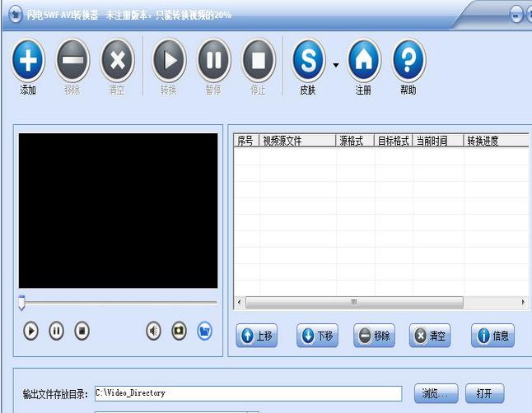Click the 打开 open directory button

coord(484,393)
